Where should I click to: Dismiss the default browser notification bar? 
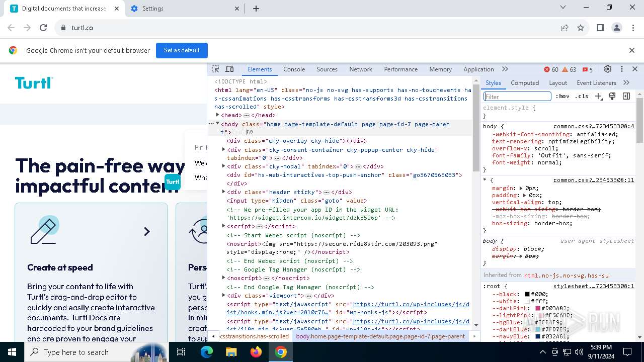[632, 50]
